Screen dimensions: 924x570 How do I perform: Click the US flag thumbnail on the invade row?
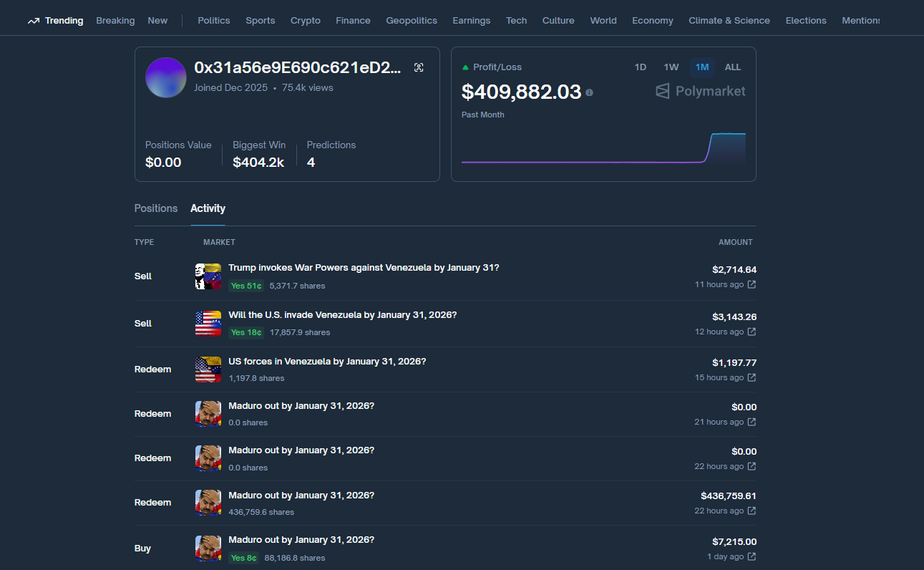208,323
